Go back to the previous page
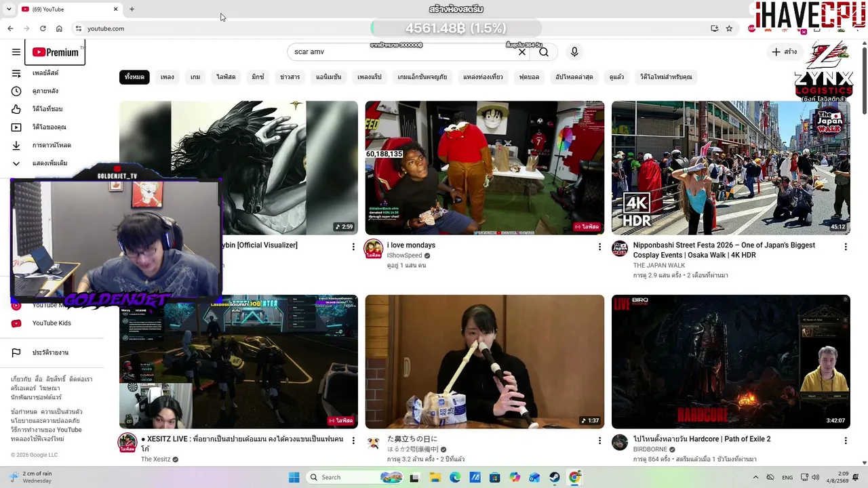Viewport: 868px width, 488px height. point(10,28)
